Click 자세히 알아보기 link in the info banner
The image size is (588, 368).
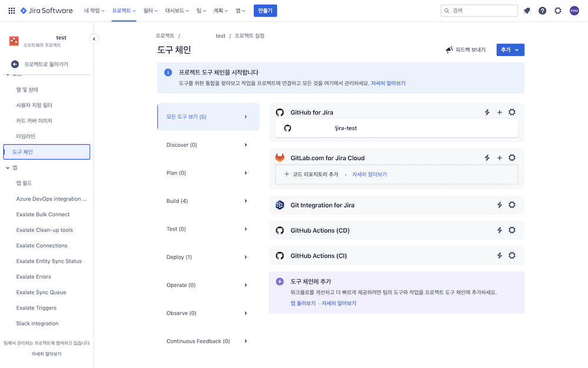click(388, 83)
